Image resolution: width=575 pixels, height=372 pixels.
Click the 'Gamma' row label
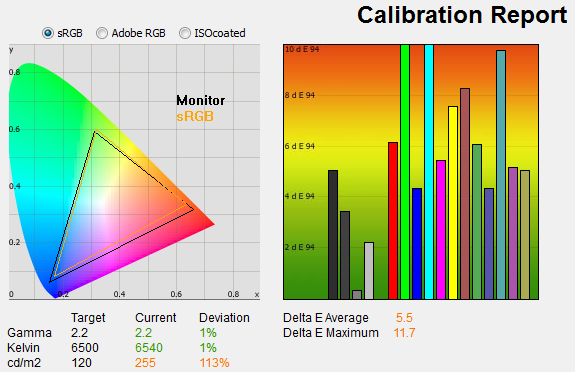[x=29, y=333]
